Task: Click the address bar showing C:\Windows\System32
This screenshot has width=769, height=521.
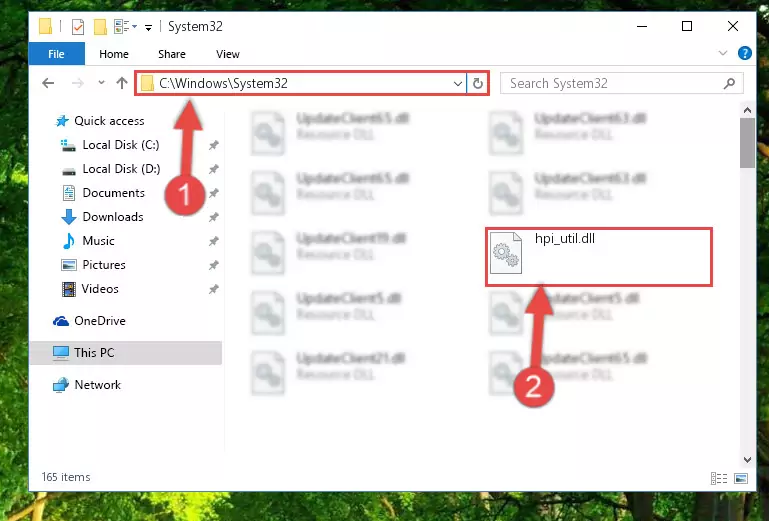Action: tap(301, 83)
